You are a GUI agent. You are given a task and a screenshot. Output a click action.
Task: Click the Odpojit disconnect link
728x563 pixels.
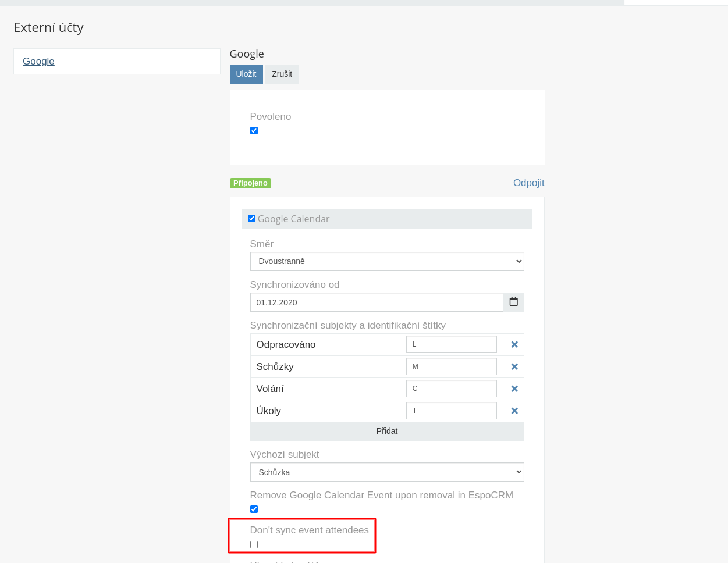[528, 183]
